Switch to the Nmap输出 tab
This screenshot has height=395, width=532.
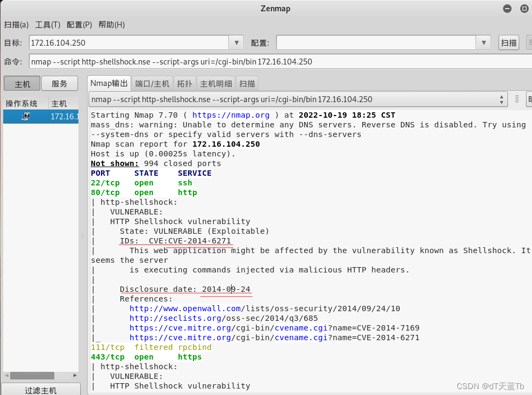tap(109, 83)
